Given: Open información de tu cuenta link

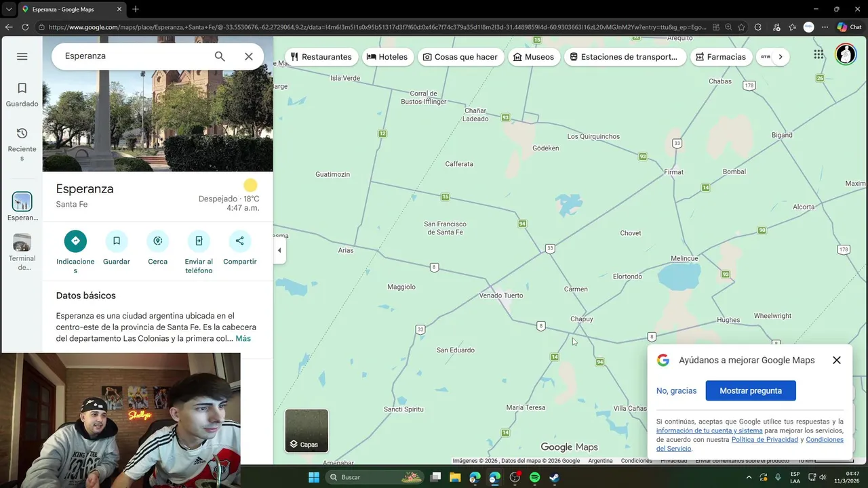Looking at the screenshot, I should tap(709, 430).
